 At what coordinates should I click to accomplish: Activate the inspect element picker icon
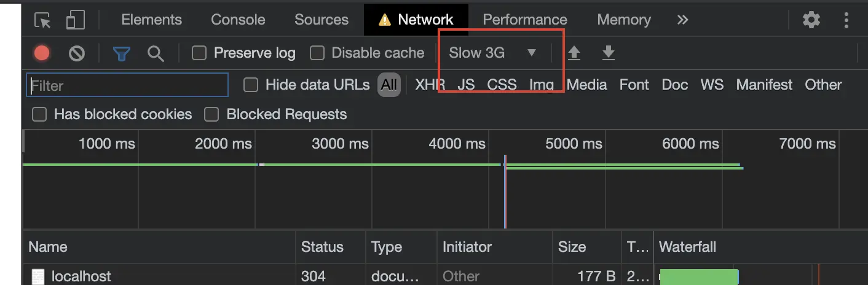[43, 20]
